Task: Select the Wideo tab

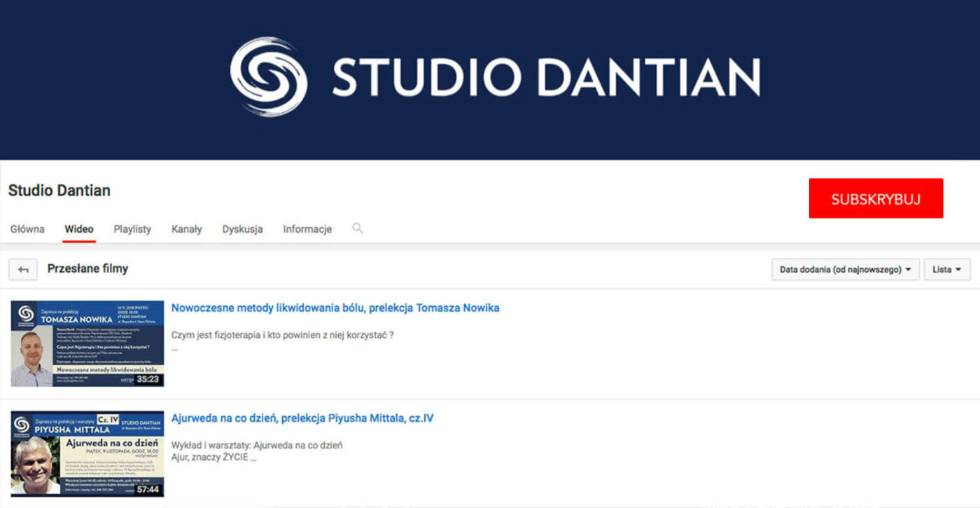Action: (79, 229)
